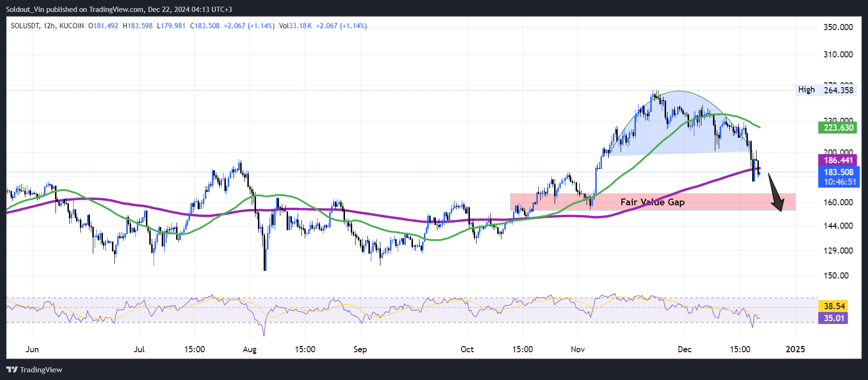Select the low value L179.981
The image size is (868, 380).
tap(171, 26)
